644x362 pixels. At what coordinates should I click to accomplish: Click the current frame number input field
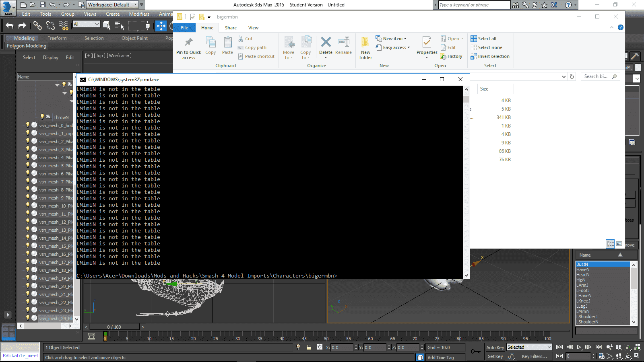(x=578, y=356)
